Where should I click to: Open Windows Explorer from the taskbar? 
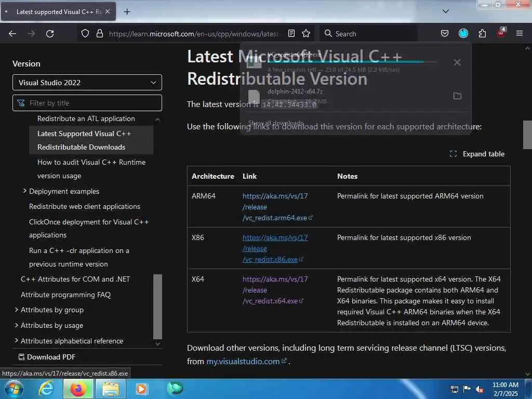(x=111, y=389)
